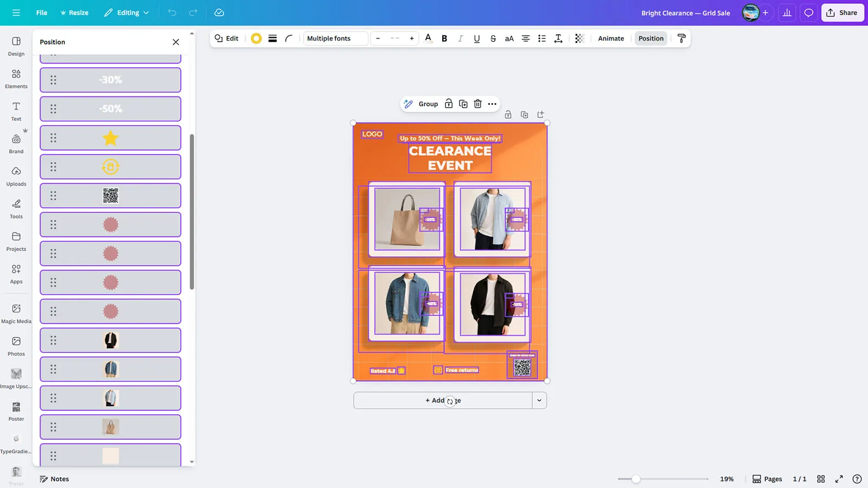
Task: Delete selection with the trash icon
Action: click(x=477, y=104)
